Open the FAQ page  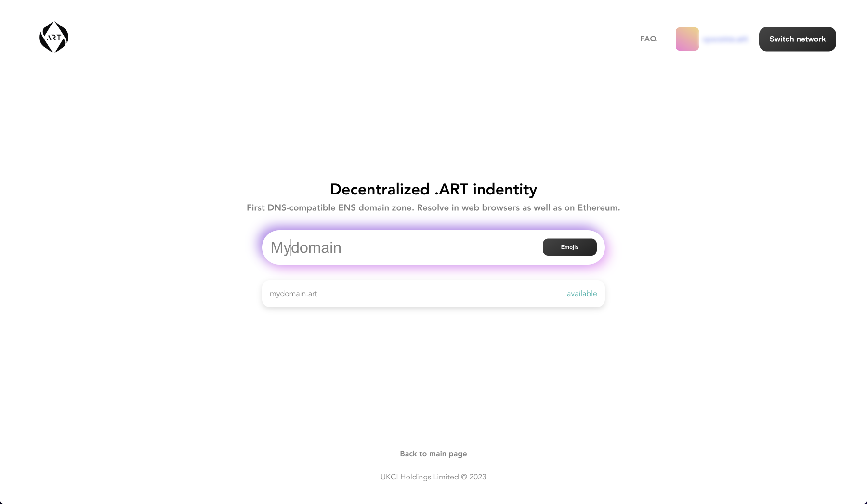point(648,39)
